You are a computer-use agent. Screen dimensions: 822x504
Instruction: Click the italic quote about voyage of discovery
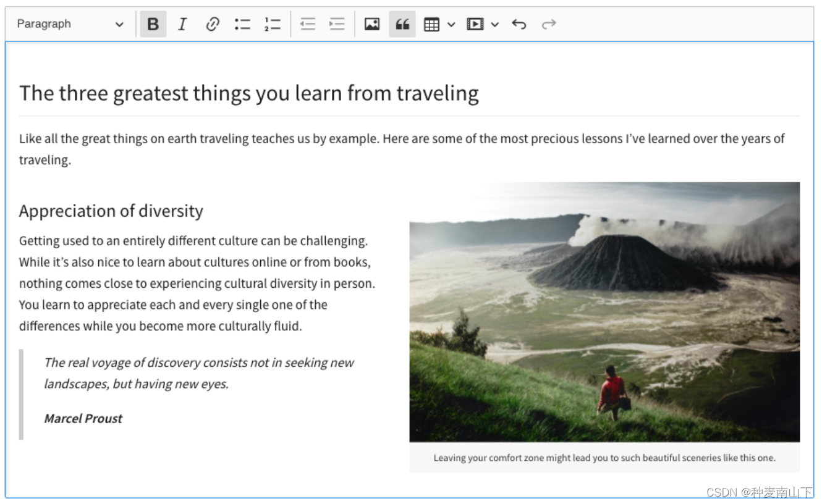(x=198, y=373)
